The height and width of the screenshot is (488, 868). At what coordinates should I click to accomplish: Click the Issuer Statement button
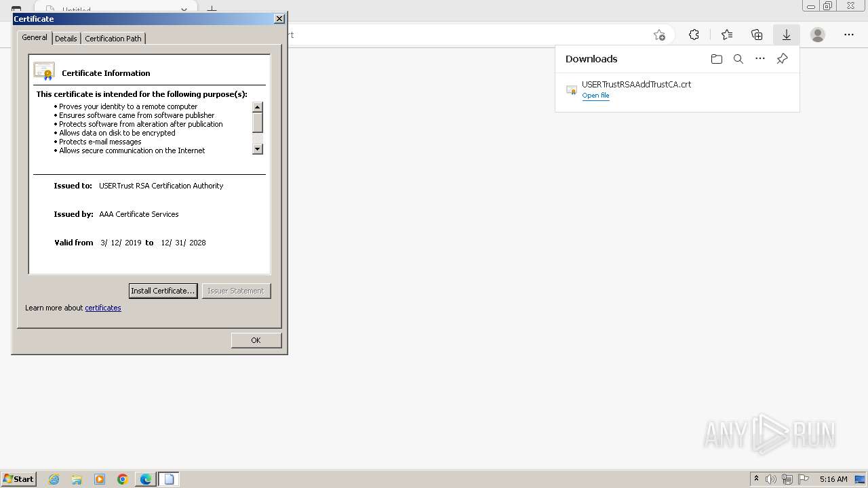coord(236,291)
